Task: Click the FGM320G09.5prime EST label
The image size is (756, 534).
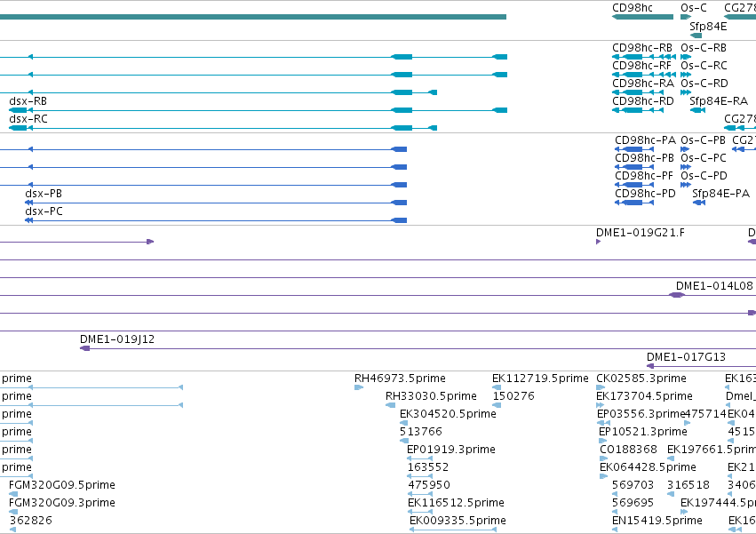Action: click(x=61, y=485)
